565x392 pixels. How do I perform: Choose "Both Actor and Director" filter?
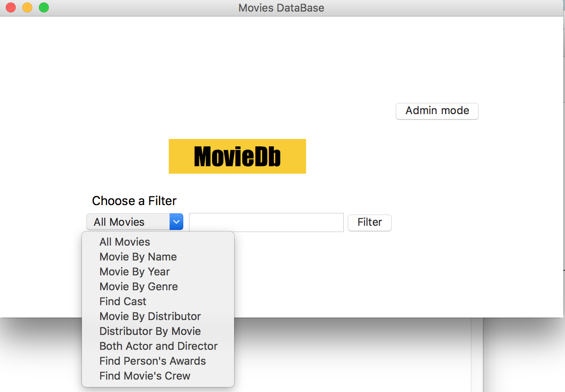click(158, 346)
